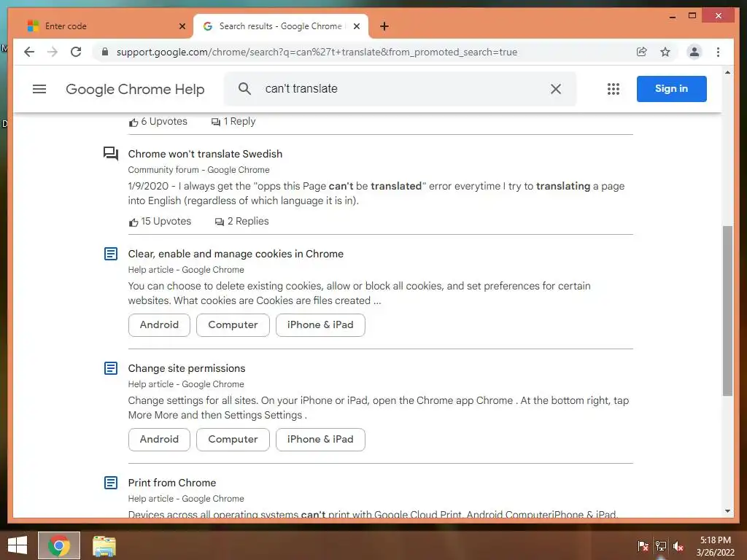This screenshot has height=560, width=747.
Task: Click the Sign in button
Action: tap(671, 88)
